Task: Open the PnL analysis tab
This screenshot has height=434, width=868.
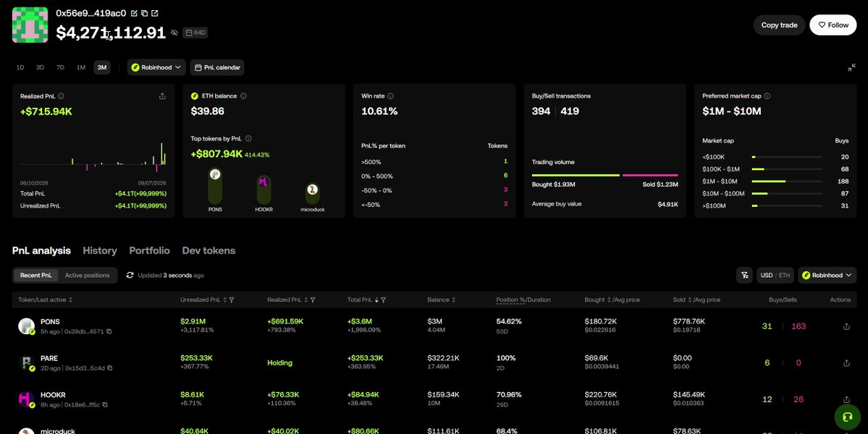Action: 41,250
